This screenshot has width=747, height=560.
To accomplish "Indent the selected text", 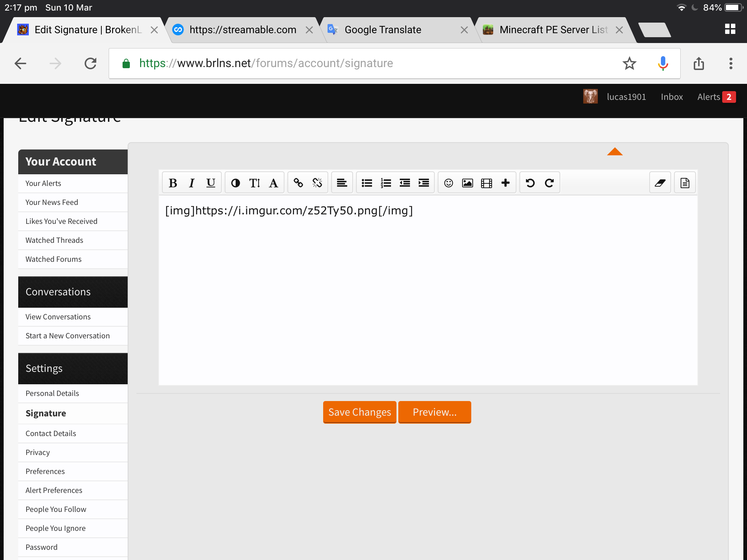I will [x=424, y=183].
